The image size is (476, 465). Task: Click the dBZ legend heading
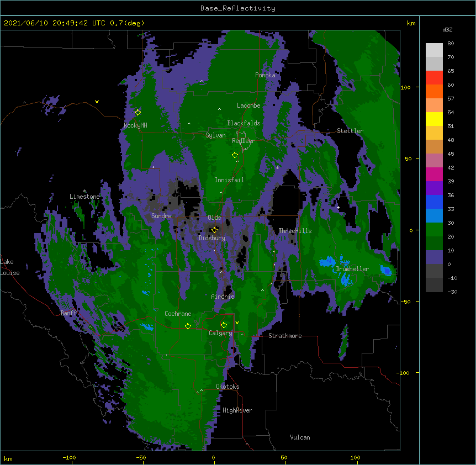447,30
